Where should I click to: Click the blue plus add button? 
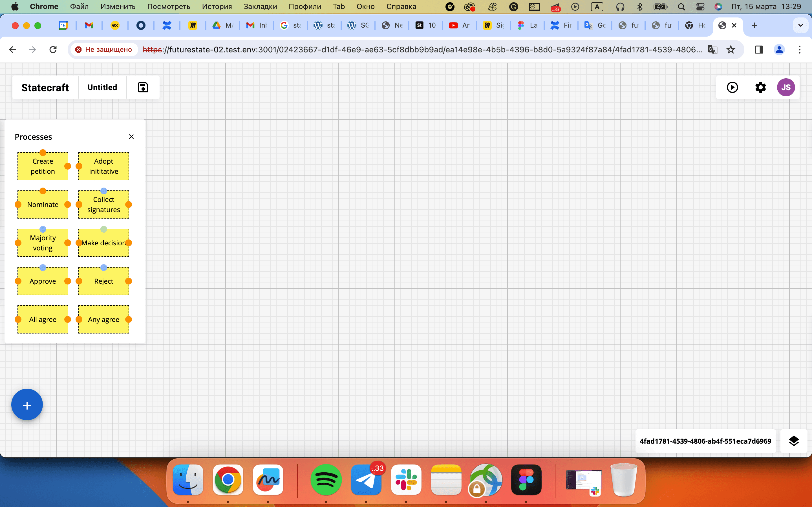[x=27, y=405]
